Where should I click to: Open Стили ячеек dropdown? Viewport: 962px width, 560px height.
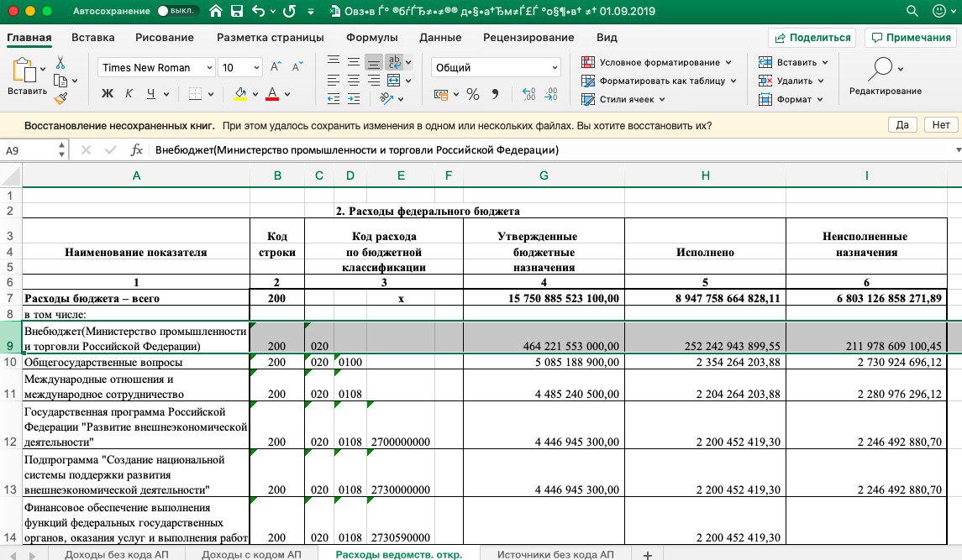coord(623,99)
